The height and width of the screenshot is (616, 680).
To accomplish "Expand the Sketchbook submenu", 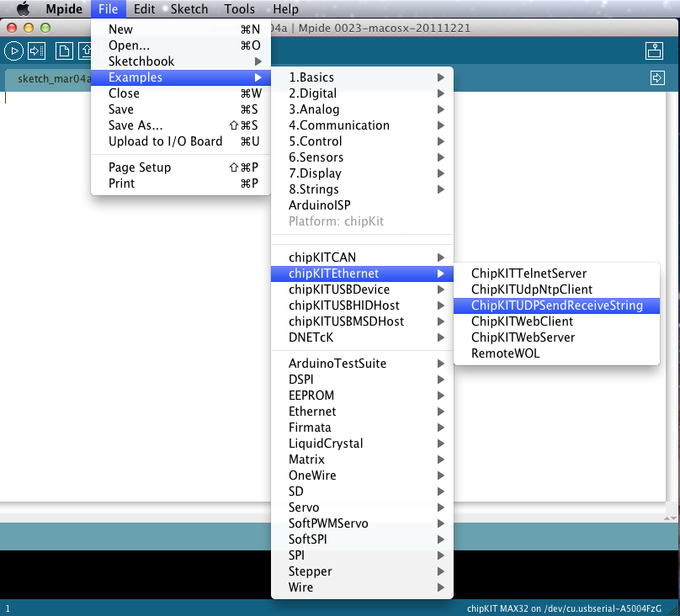I will point(181,61).
